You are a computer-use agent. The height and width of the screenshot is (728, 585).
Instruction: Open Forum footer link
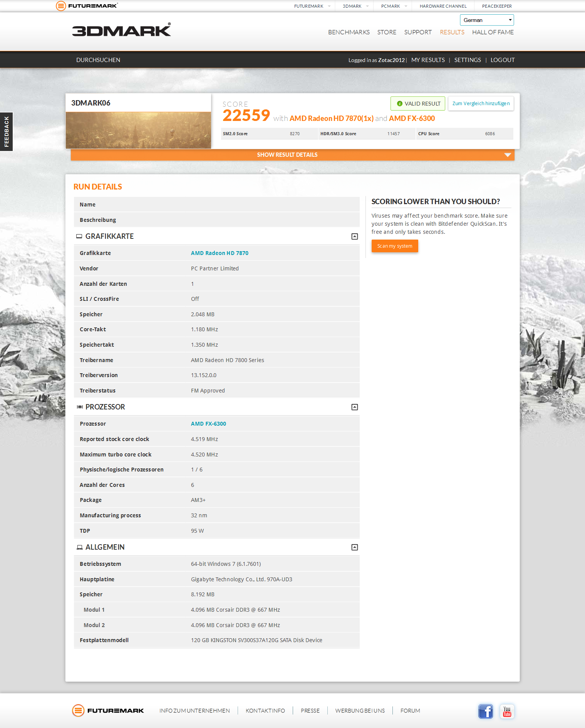(410, 711)
